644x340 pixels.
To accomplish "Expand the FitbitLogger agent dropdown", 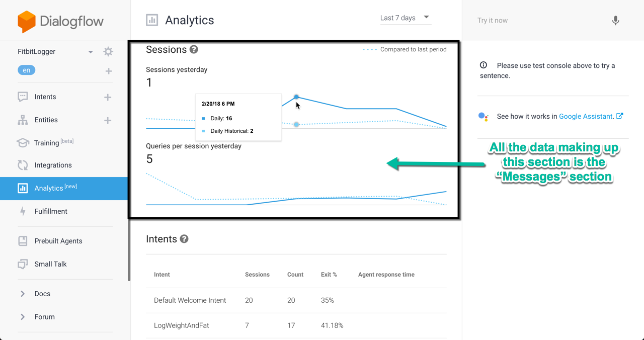I will coord(91,52).
